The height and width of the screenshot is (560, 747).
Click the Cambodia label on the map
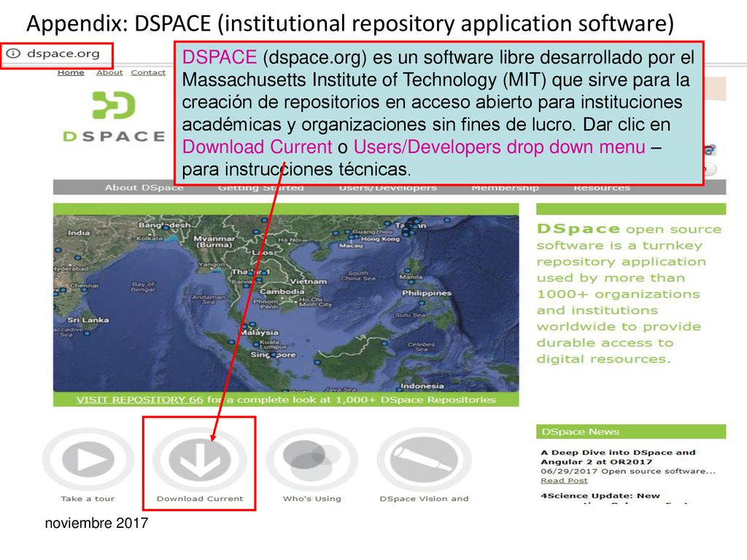[x=282, y=292]
